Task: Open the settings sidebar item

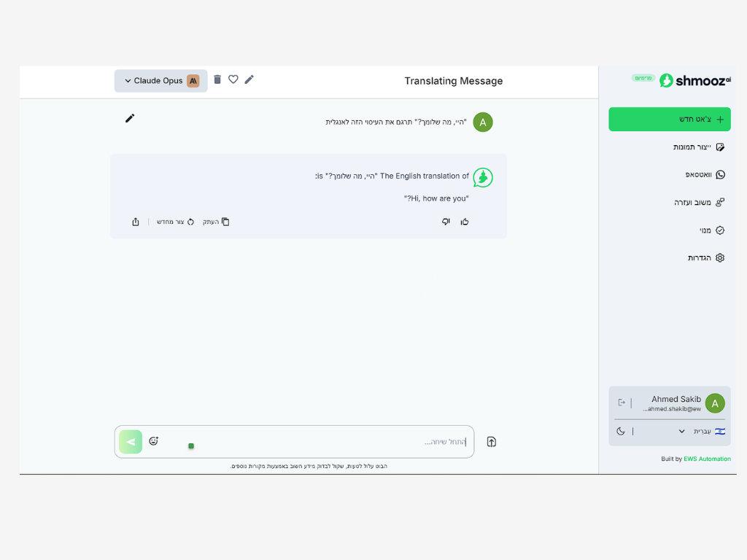Action: click(x=706, y=258)
